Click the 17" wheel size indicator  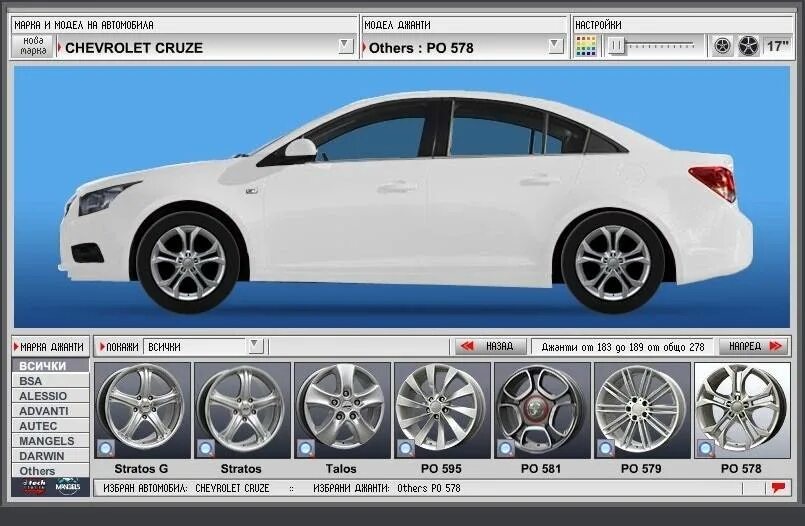tap(777, 47)
